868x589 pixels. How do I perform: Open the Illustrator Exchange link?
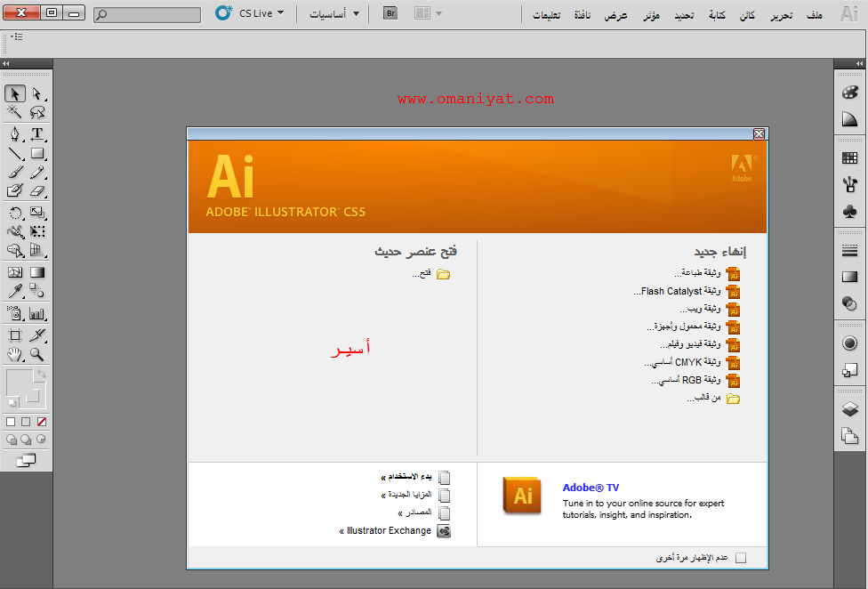[395, 531]
